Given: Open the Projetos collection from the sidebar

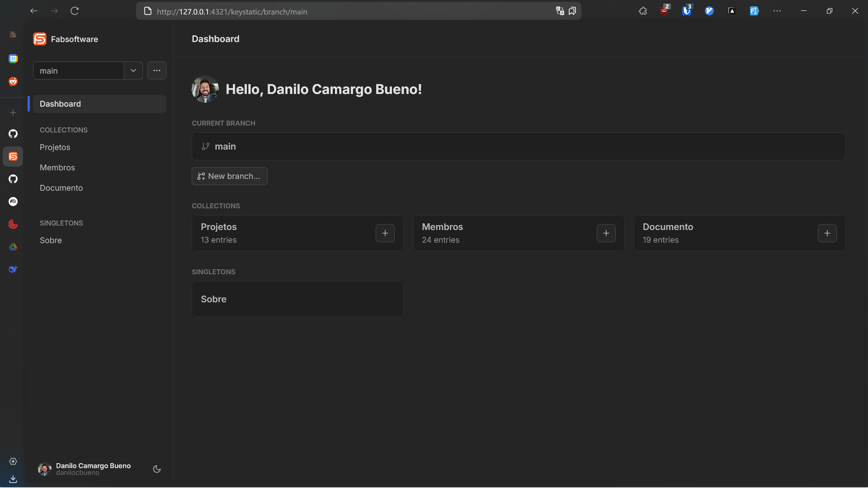Looking at the screenshot, I should pos(55,147).
